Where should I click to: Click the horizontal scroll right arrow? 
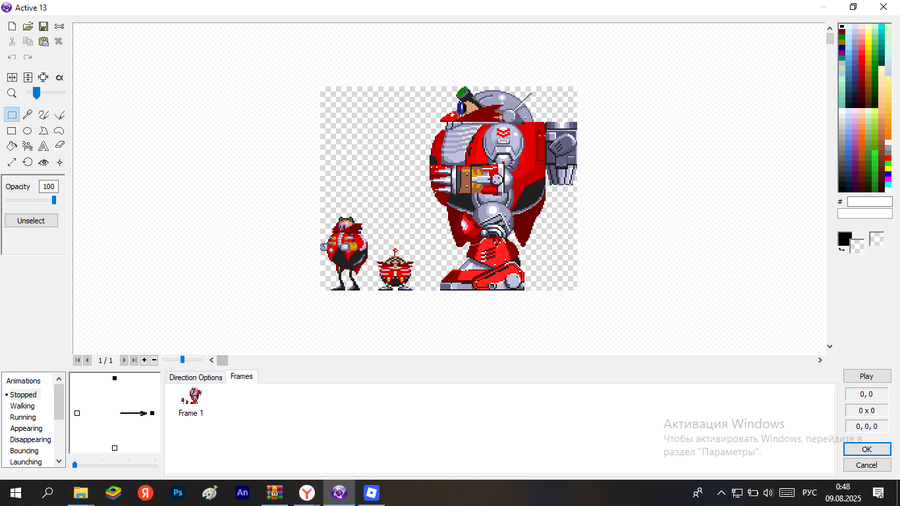820,360
